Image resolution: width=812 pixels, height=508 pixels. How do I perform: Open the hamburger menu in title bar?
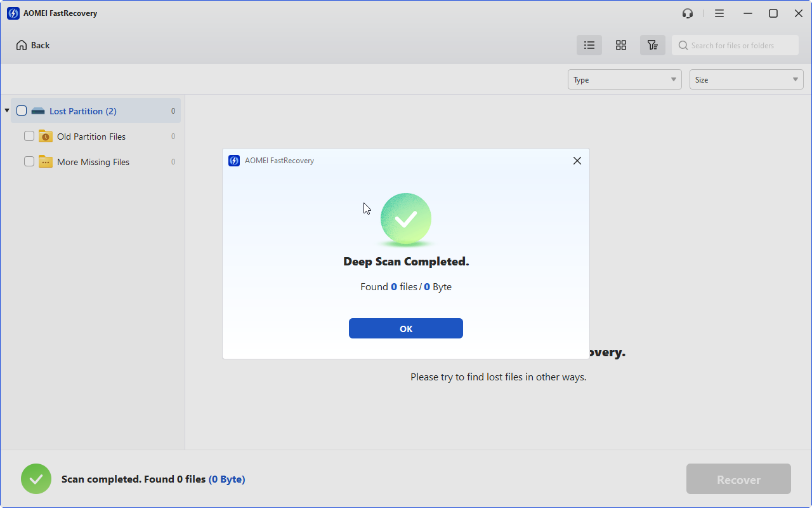719,13
